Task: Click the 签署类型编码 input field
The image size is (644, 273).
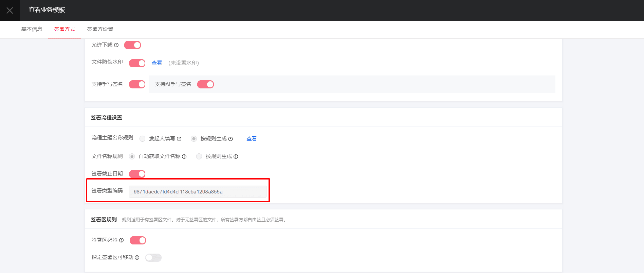Action: click(198, 191)
